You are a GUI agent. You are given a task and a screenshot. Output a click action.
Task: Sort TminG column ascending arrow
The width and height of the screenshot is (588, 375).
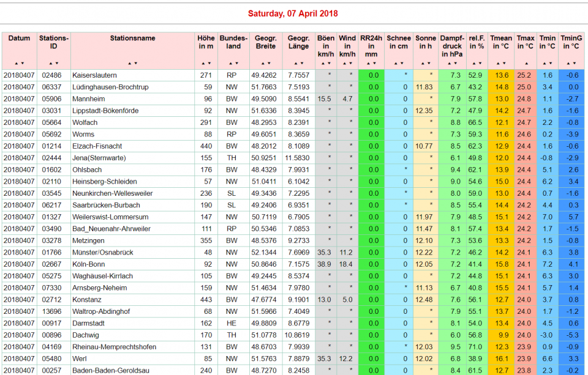click(568, 63)
